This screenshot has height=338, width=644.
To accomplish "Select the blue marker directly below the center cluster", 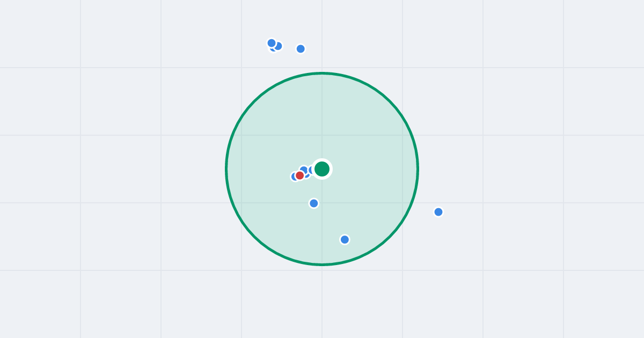I will 314,203.
